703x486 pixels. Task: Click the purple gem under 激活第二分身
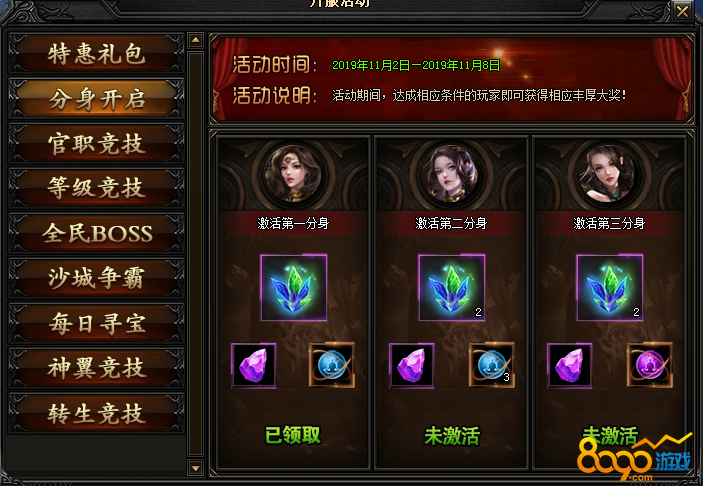coord(412,365)
